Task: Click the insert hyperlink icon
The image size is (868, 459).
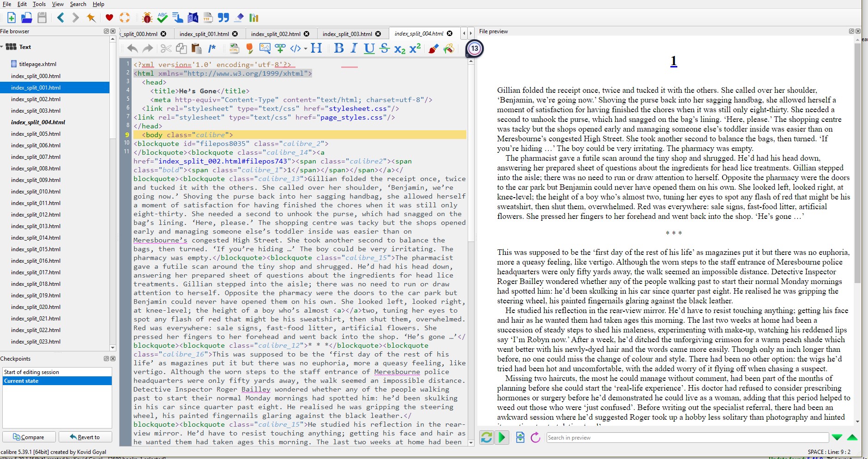Action: pos(280,48)
